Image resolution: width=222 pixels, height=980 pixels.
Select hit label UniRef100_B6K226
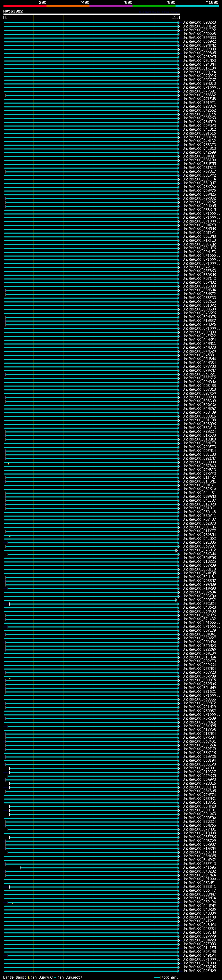pos(199,753)
